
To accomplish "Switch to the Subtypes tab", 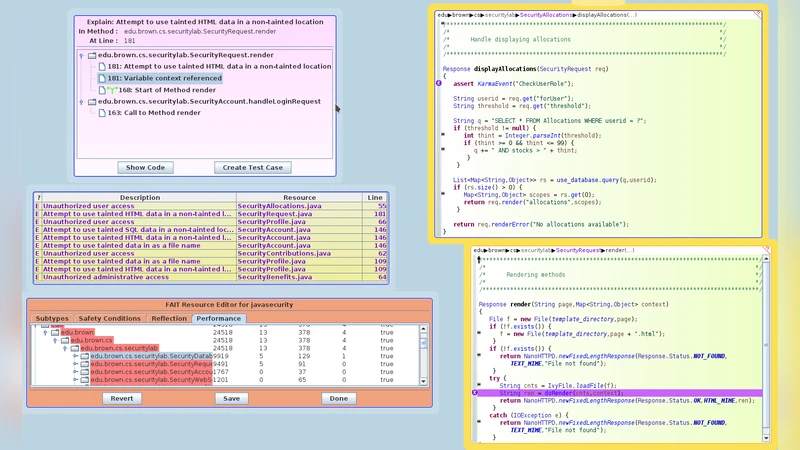I will pos(52,318).
